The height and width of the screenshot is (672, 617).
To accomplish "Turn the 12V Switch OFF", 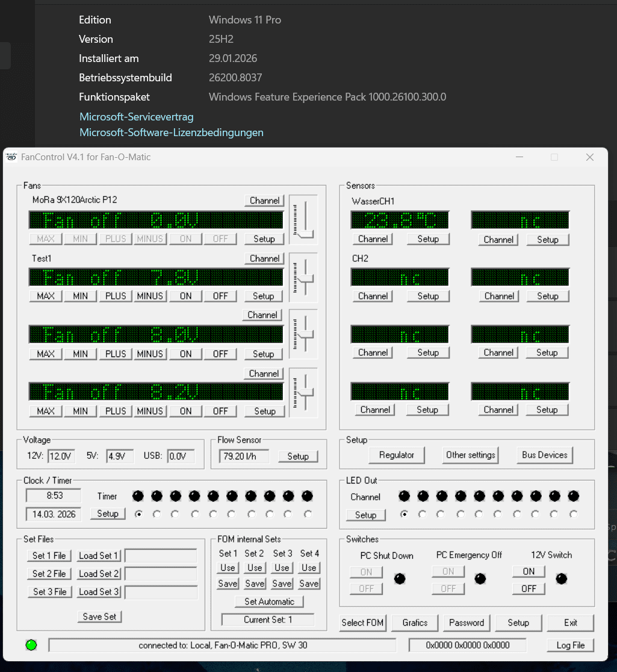I will click(x=529, y=588).
